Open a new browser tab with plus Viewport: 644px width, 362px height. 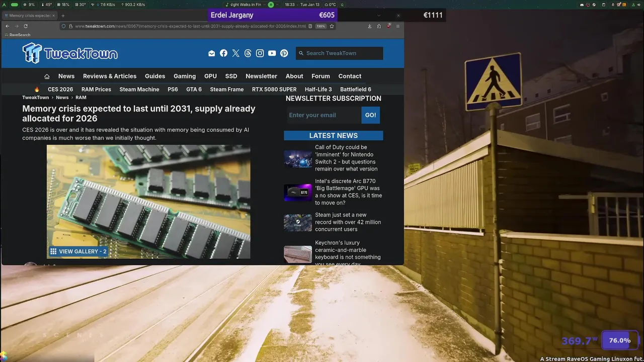coord(63,16)
